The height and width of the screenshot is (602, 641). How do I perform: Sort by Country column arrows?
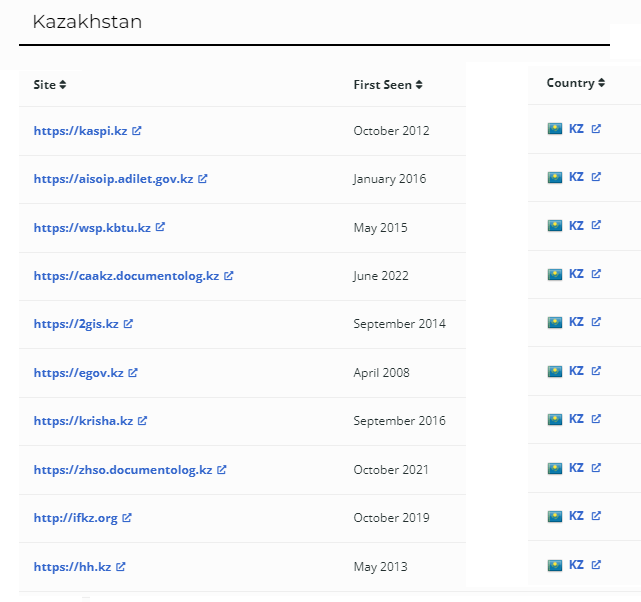tap(601, 83)
